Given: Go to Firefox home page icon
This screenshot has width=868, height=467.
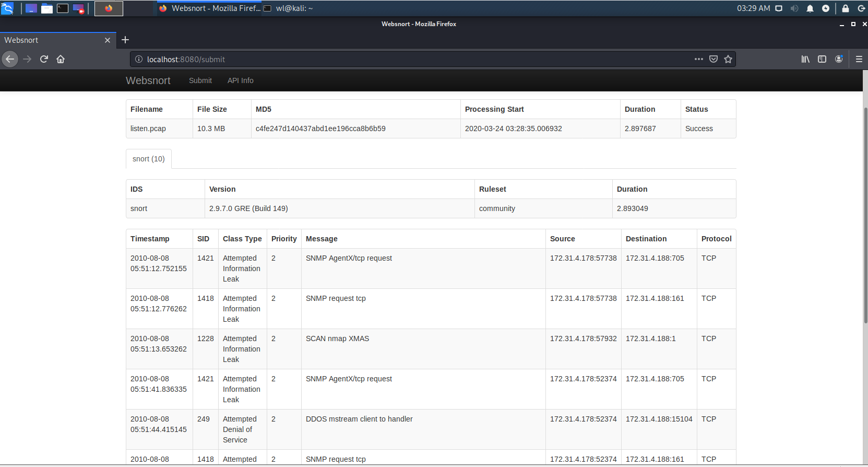Looking at the screenshot, I should click(61, 59).
